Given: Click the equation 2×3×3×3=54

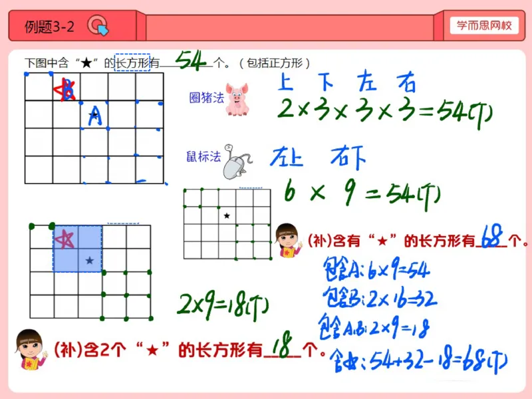Looking at the screenshot, I should click(385, 112).
